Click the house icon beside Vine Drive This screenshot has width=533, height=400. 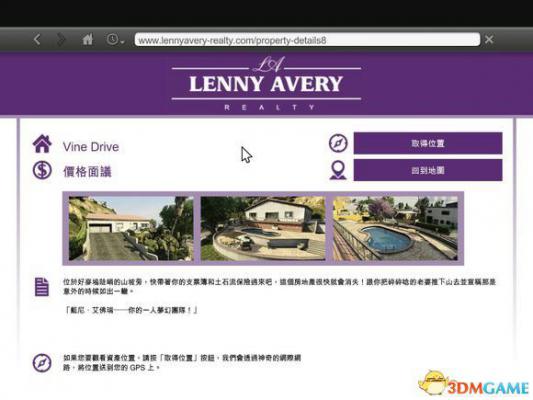tap(42, 144)
